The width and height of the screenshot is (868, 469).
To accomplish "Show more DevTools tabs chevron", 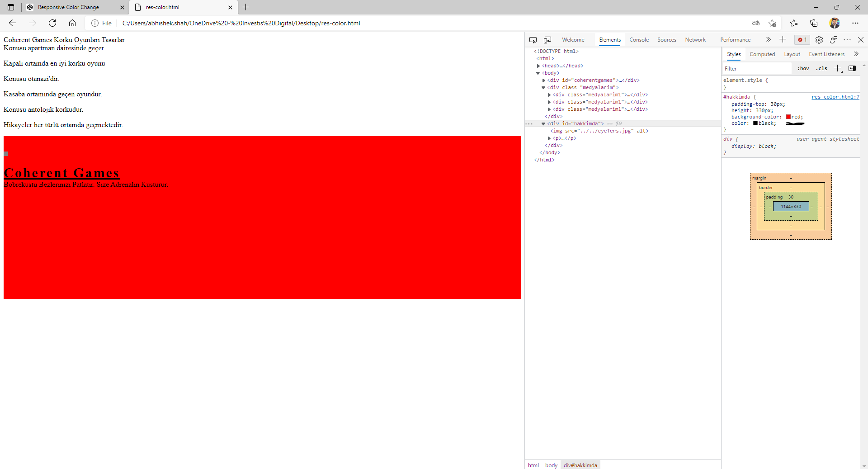I will 769,39.
